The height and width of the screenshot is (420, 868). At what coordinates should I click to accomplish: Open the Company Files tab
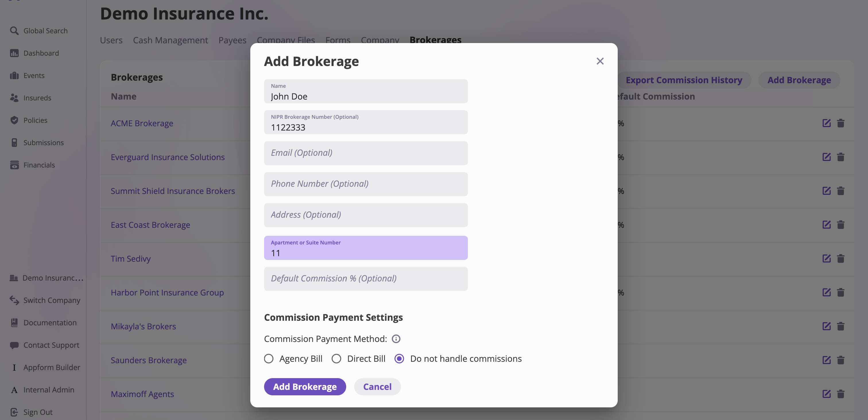(x=286, y=40)
